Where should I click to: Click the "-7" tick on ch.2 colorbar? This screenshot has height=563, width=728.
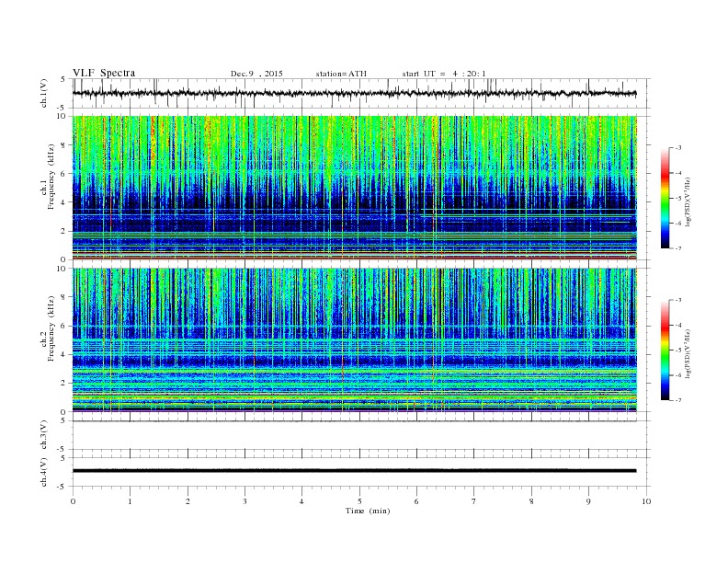tap(678, 400)
